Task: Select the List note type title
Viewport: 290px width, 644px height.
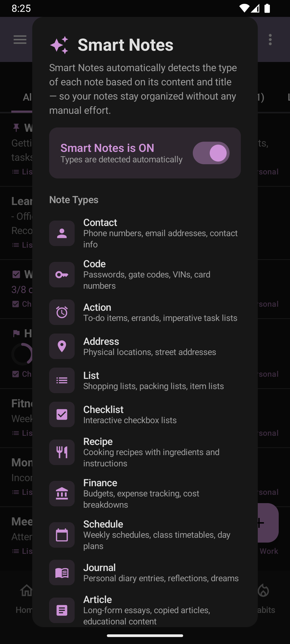Action: pos(91,375)
